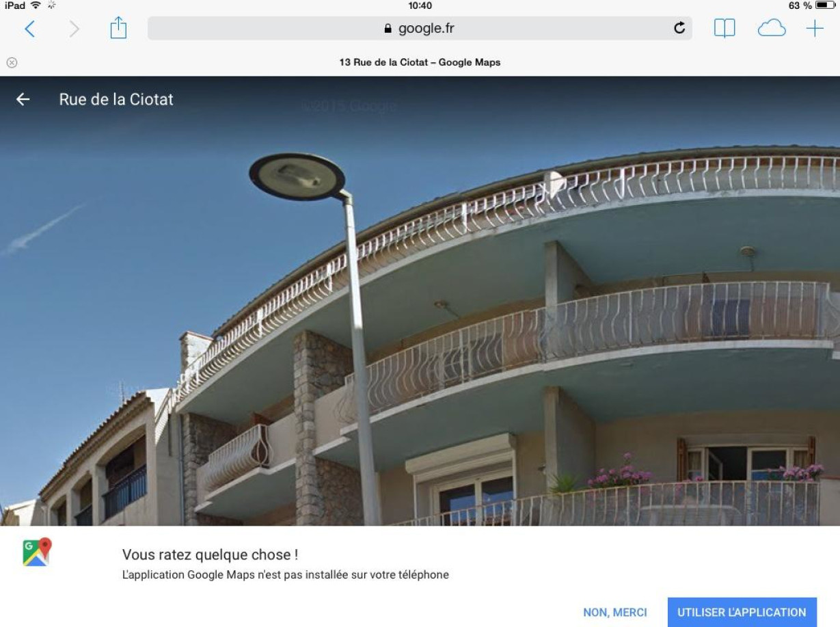Click the padlock icon in the URL bar
Image resolution: width=840 pixels, height=627 pixels.
[388, 29]
